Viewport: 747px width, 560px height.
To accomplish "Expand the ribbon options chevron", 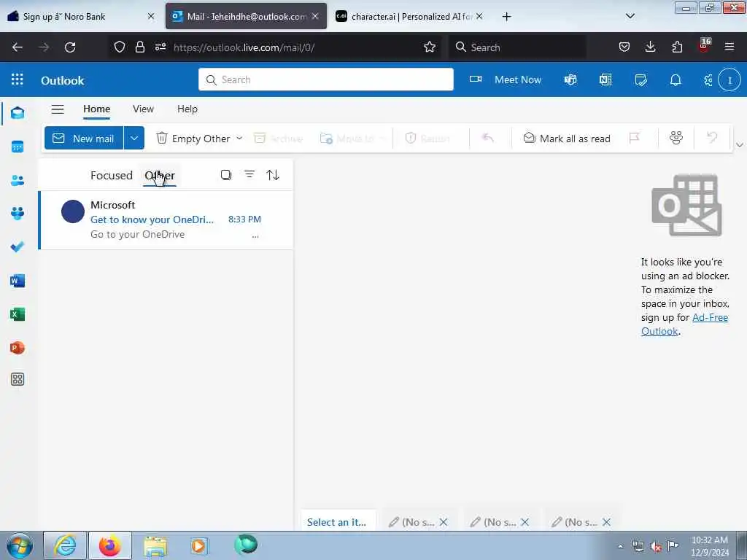I will (740, 145).
